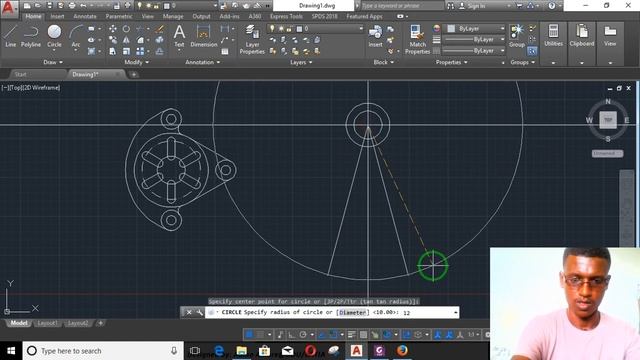Select the Copy tool in Modify panel
This screenshot has width=640, height=360.
tap(113, 40)
